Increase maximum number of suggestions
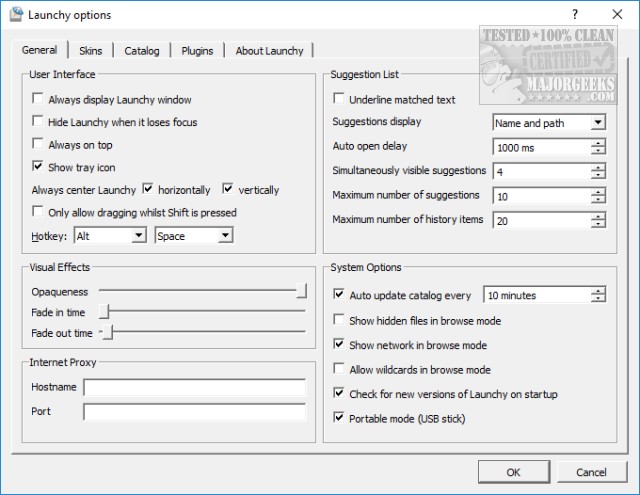 coord(598,192)
